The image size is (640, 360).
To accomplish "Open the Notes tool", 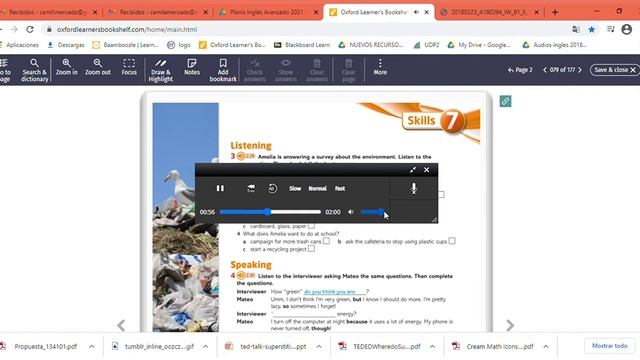I will [191, 67].
